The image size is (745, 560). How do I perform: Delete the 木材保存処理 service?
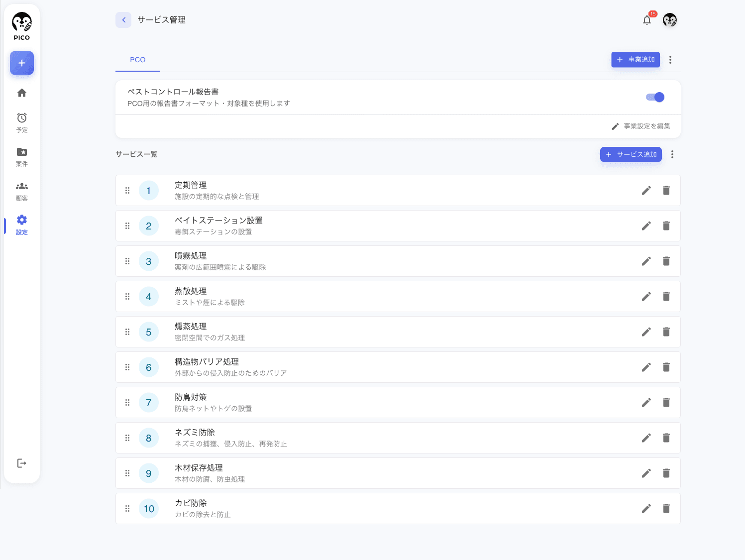(x=666, y=473)
